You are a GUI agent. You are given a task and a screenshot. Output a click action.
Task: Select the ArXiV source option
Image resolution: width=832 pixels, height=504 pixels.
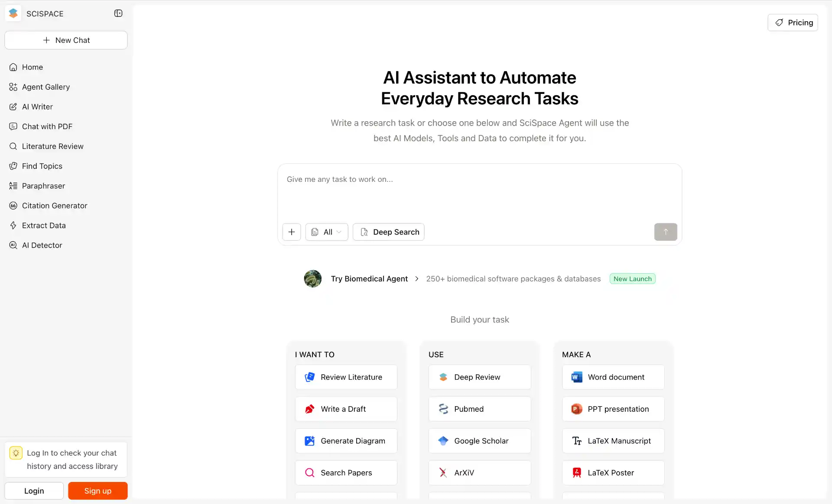pyautogui.click(x=479, y=472)
